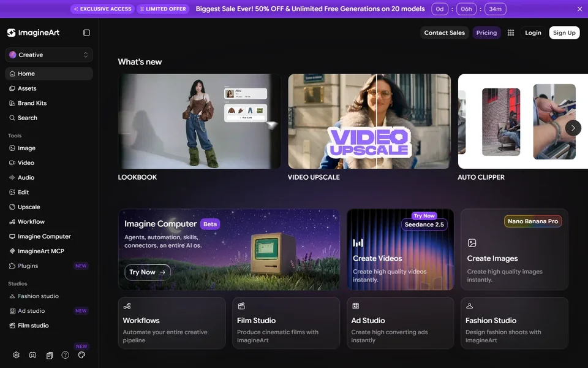Image resolution: width=588 pixels, height=368 pixels.
Task: Click the Plugins puzzle icon in sidebar
Action: [12, 266]
